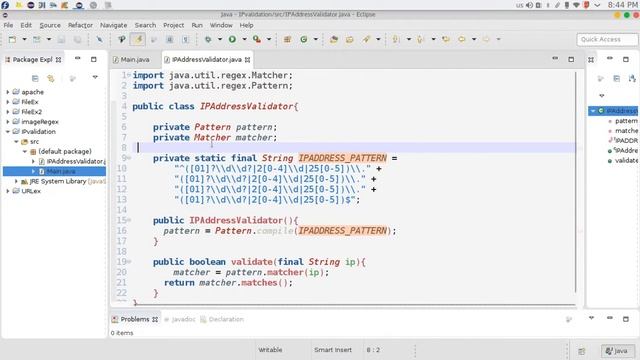
Task: Toggle Block Selection mode
Action: [169, 39]
